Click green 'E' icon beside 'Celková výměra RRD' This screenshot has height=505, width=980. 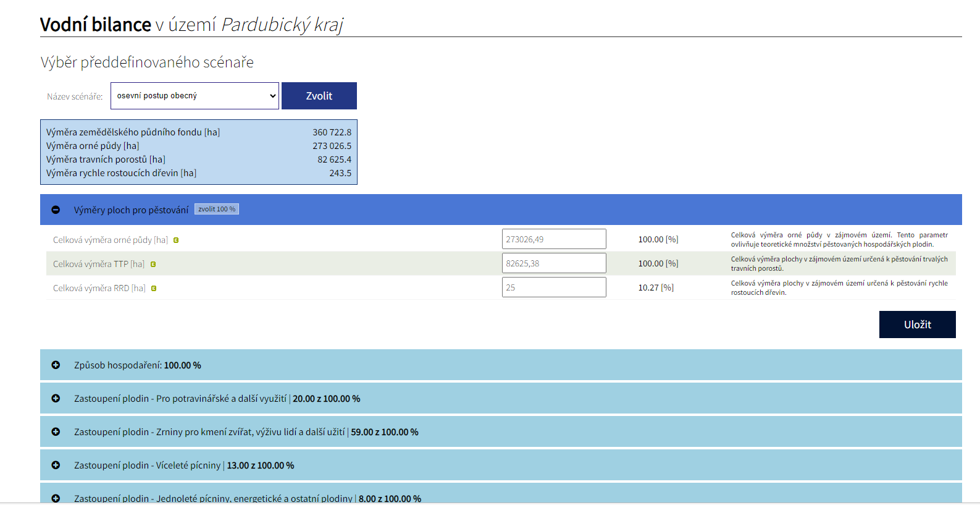[x=154, y=289]
